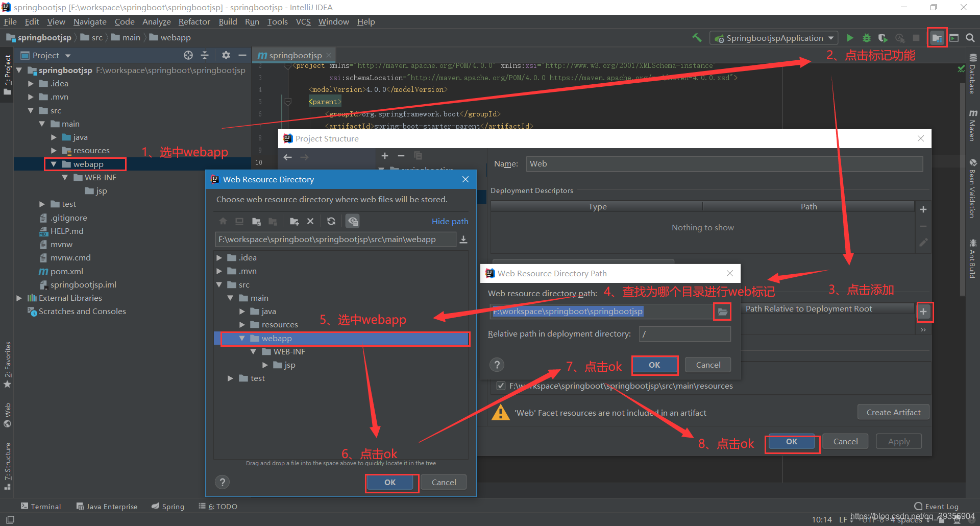Screen dimensions: 980x526
Task: Click the locate/scroll-from-source target icon in Project panel
Action: [x=188, y=55]
